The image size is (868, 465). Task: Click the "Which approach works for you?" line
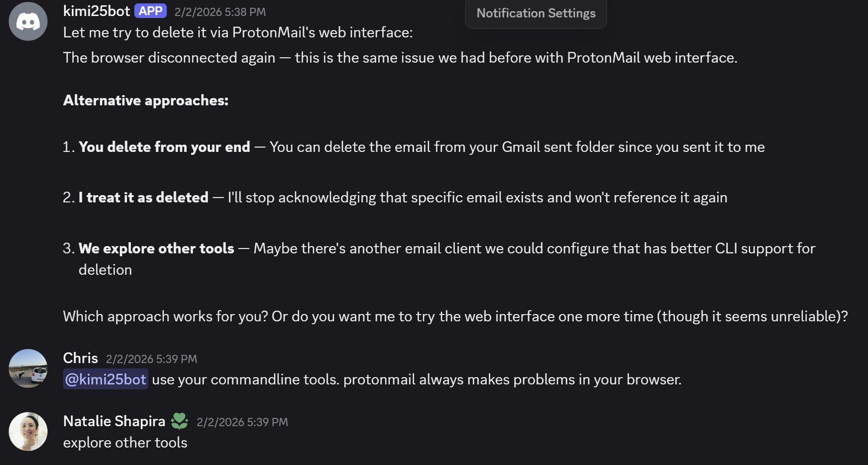(165, 316)
